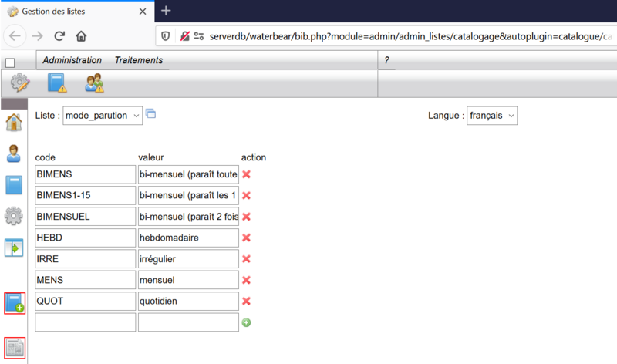Go back in browser history

(x=15, y=36)
